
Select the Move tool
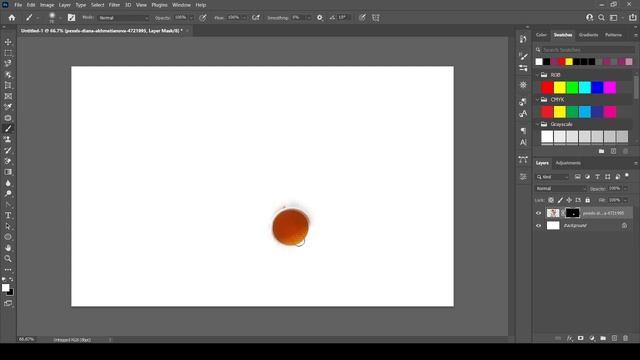[8, 42]
